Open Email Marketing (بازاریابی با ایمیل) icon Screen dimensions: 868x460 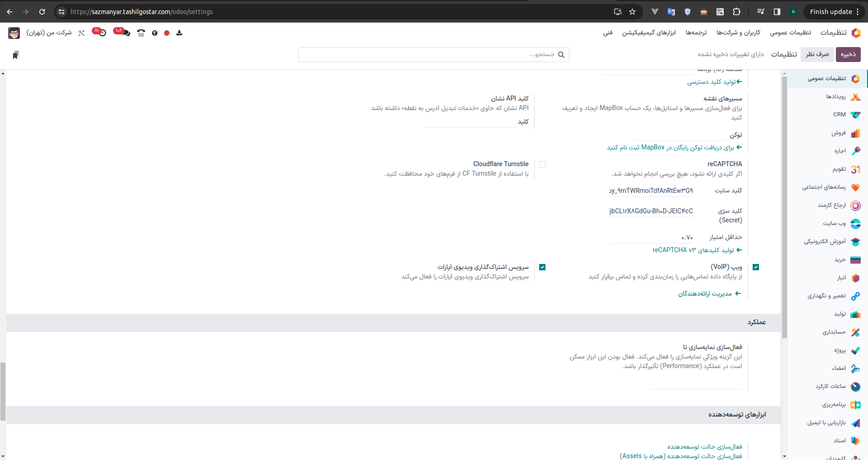[855, 423]
